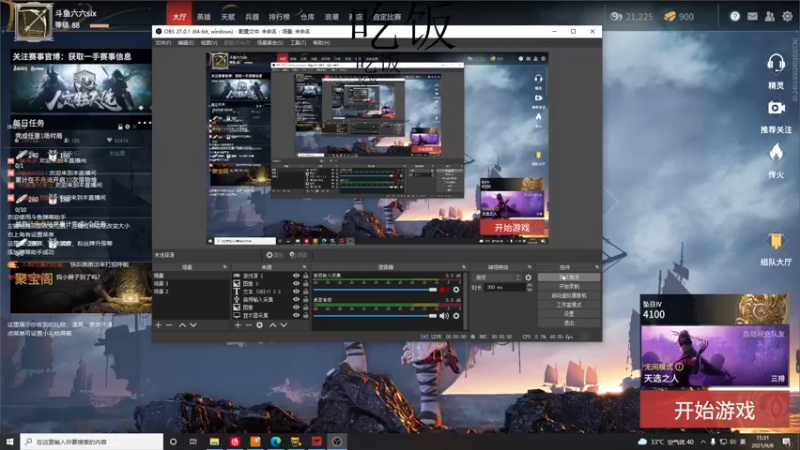The image size is (800, 450).
Task: Click 工作室模式 button
Action: 569,305
